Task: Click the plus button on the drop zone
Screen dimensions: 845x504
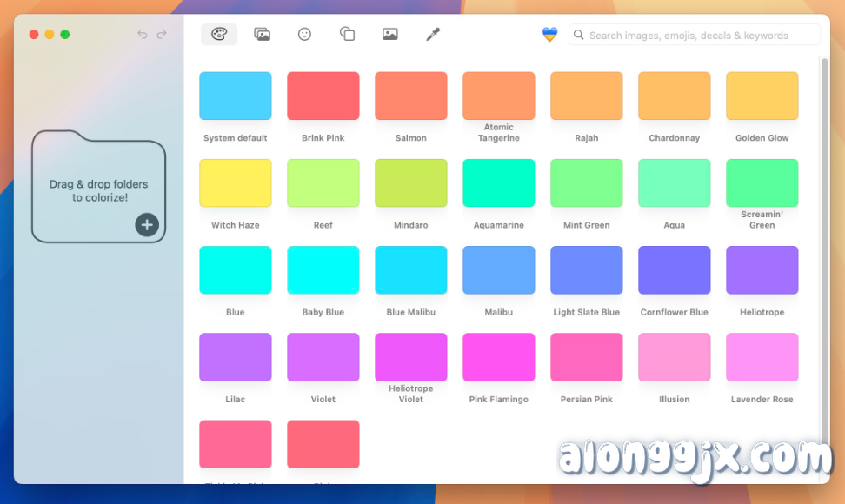Action: tap(147, 224)
